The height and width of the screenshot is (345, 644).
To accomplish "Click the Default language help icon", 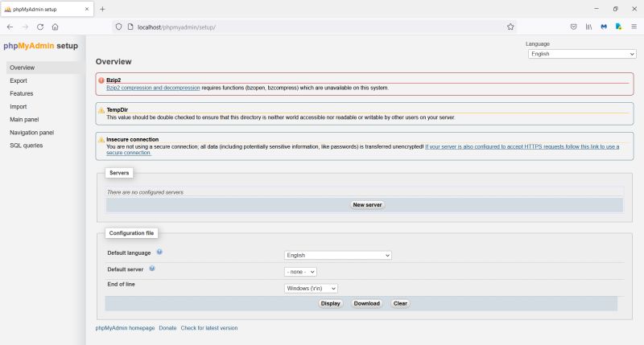I will pos(159,252).
